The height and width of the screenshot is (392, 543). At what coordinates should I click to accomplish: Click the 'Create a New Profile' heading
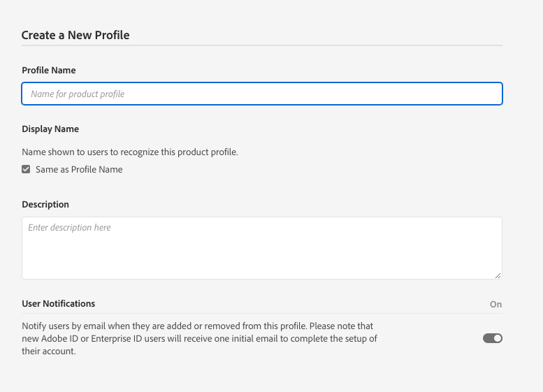tap(75, 35)
